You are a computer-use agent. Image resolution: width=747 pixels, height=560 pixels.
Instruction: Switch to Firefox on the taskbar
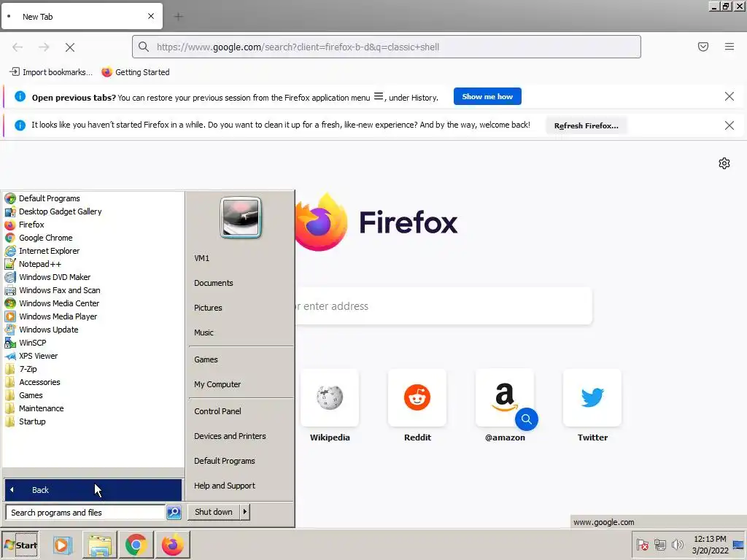click(172, 545)
